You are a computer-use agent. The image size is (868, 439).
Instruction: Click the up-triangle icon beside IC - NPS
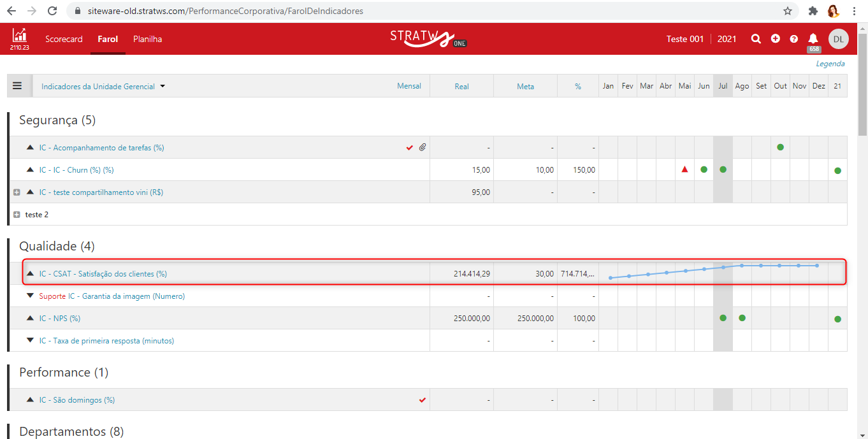coord(30,317)
